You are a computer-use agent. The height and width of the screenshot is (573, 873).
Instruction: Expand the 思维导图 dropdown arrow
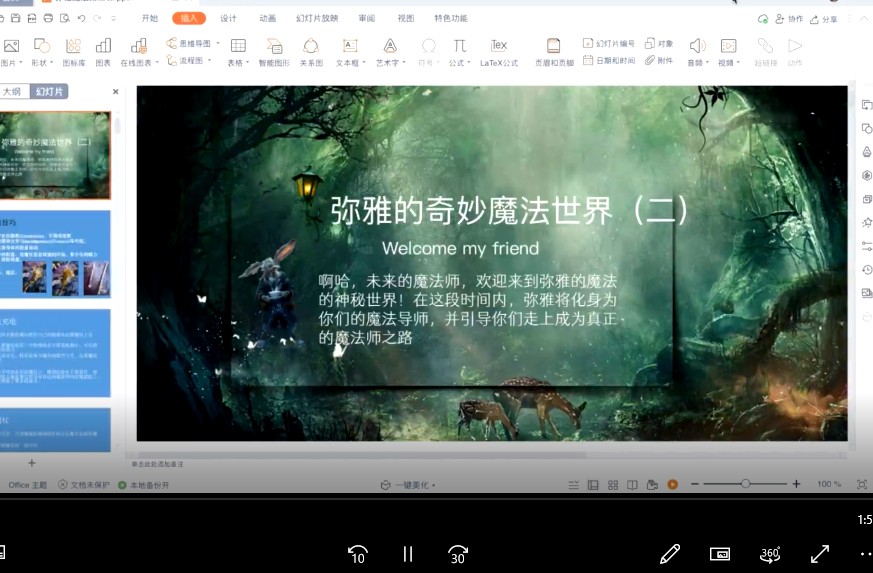(218, 43)
